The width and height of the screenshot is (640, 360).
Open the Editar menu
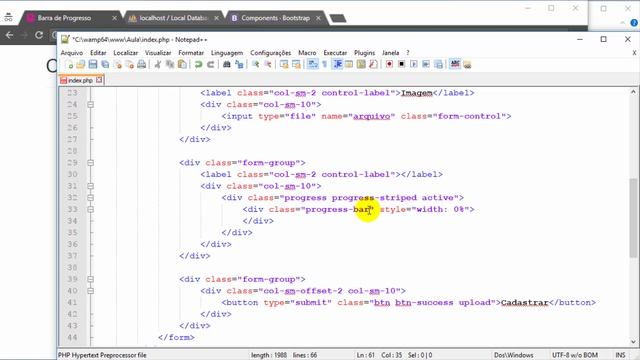[x=98, y=53]
